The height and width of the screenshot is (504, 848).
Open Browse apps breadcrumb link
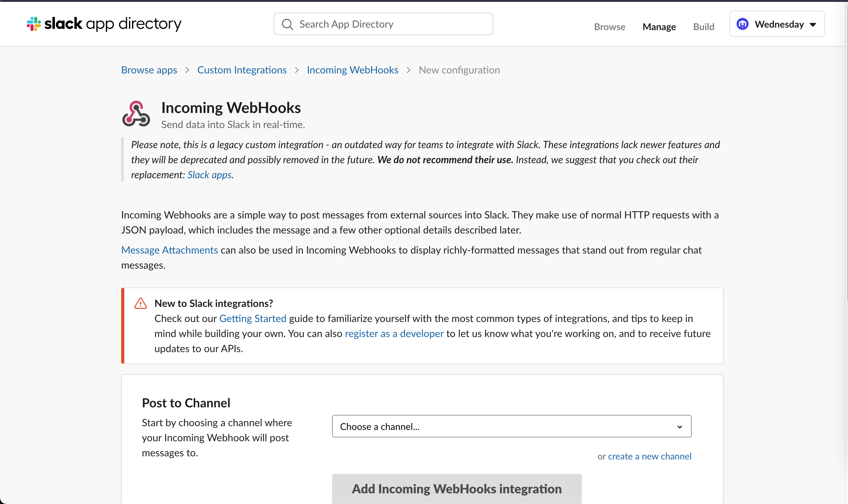click(149, 70)
